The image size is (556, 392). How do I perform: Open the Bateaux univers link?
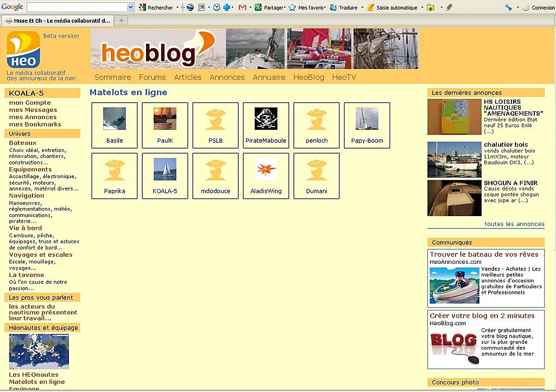[23, 143]
